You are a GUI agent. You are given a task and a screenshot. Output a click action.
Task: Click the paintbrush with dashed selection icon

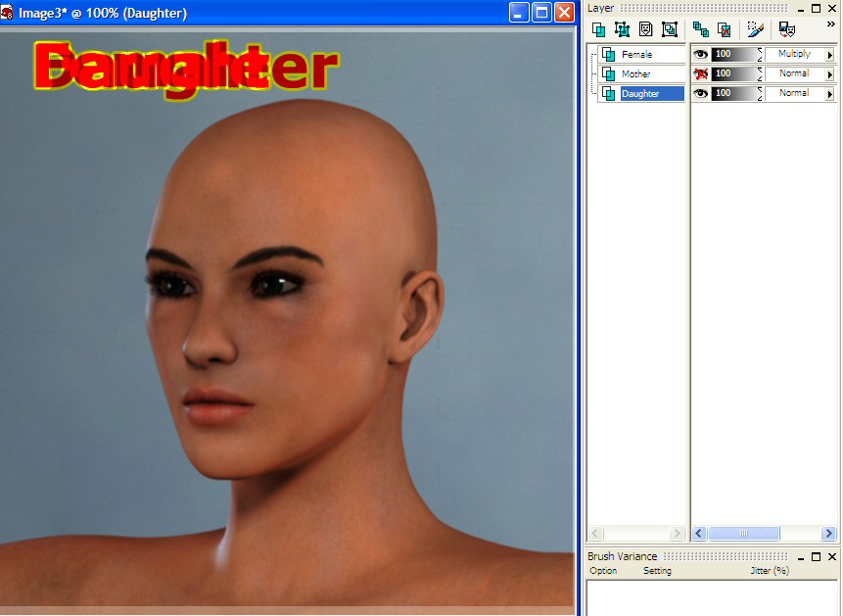[755, 29]
